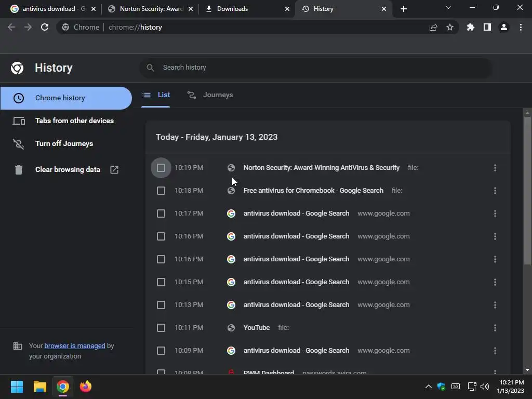Image resolution: width=532 pixels, height=399 pixels.
Task: Click the touch keyboard tray icon
Action: pos(456,387)
